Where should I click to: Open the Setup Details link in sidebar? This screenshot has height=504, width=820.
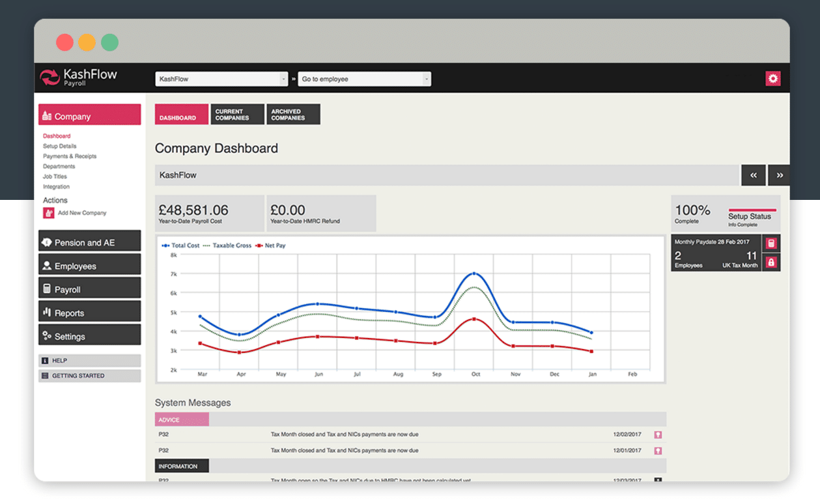click(x=59, y=147)
